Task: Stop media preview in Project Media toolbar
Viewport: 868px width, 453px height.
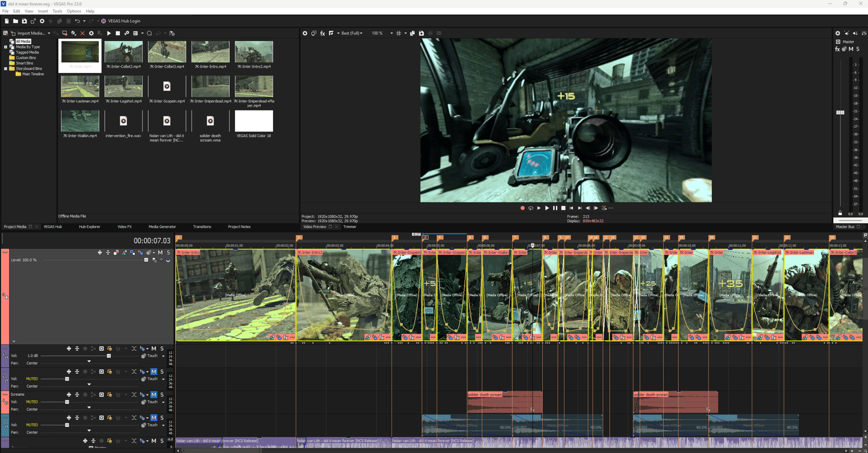Action: click(x=117, y=34)
